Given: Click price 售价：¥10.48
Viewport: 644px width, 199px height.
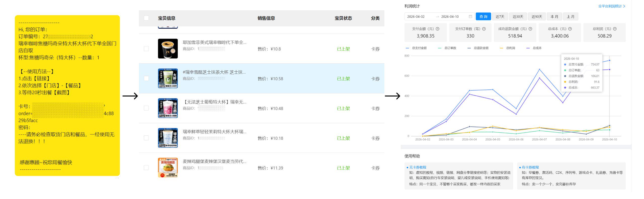Looking at the screenshot, I should 270,109.
